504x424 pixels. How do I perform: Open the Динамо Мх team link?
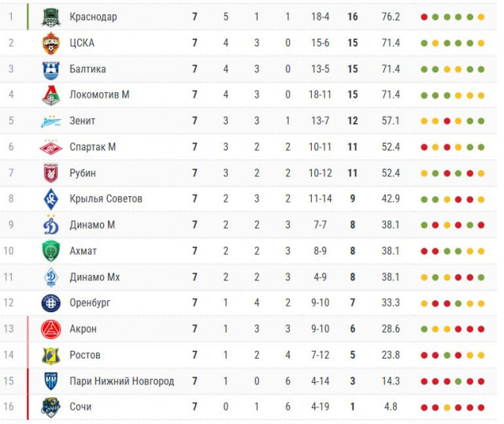[94, 277]
